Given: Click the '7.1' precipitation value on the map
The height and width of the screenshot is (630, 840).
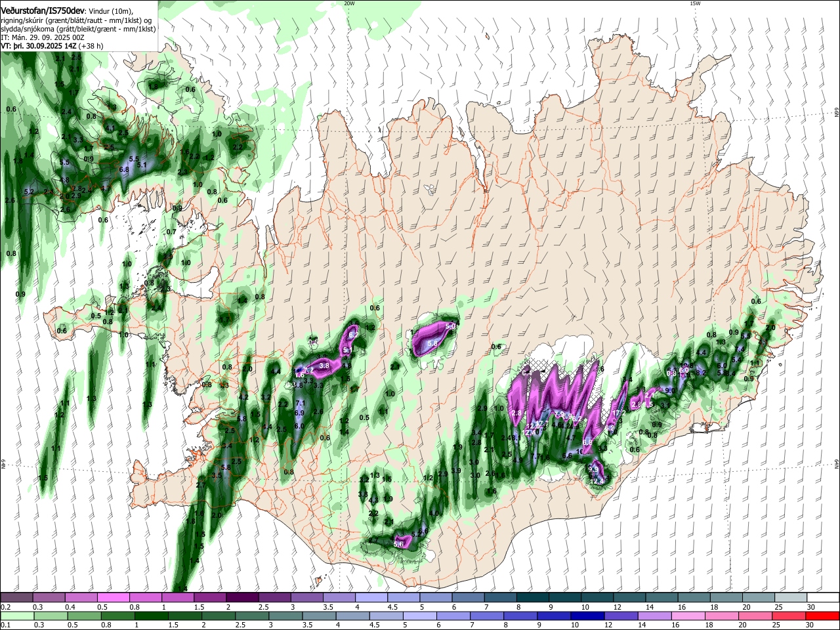Looking at the screenshot, I should [x=301, y=403].
